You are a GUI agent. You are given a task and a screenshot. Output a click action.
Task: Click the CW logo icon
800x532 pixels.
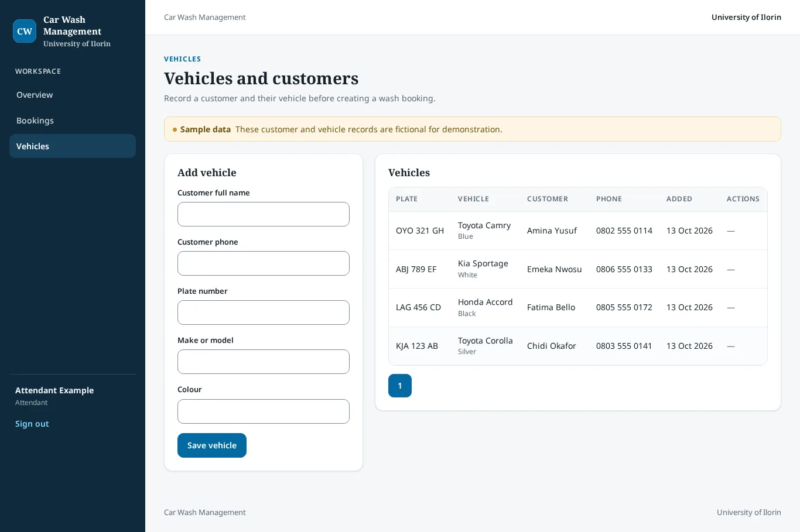25,31
